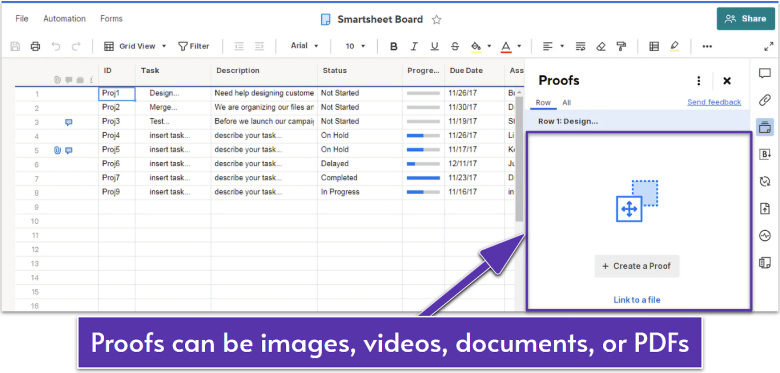Expand the background color dropdown arrow
The width and height of the screenshot is (780, 373).
pyautogui.click(x=489, y=46)
